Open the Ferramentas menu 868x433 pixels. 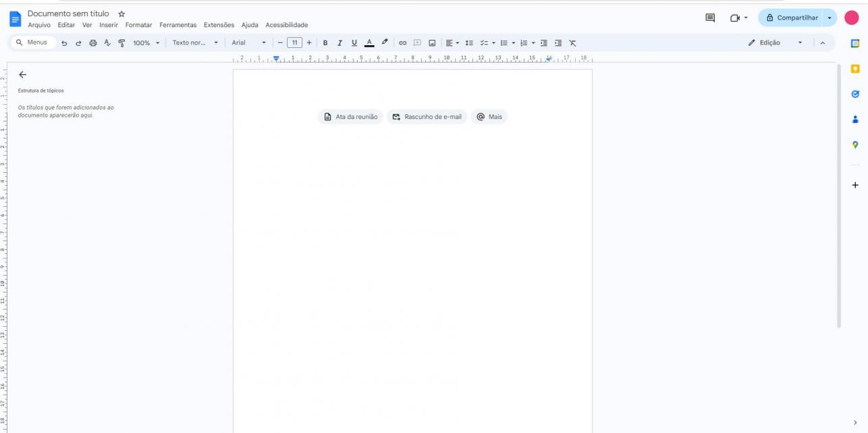pyautogui.click(x=178, y=25)
